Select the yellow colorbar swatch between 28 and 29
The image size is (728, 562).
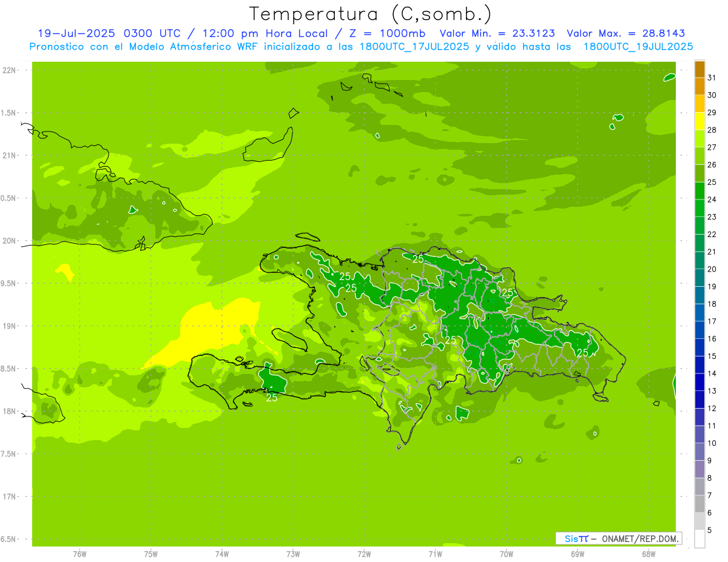click(x=699, y=121)
